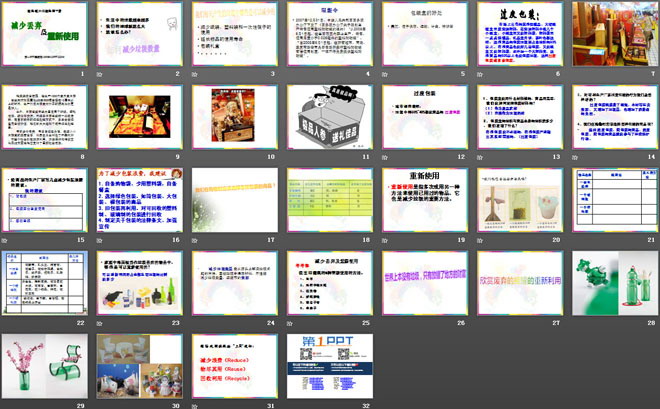This screenshot has width=660, height=409.
Task: Select slide 25 thumbnail with 思考题 list
Action: 330,283
